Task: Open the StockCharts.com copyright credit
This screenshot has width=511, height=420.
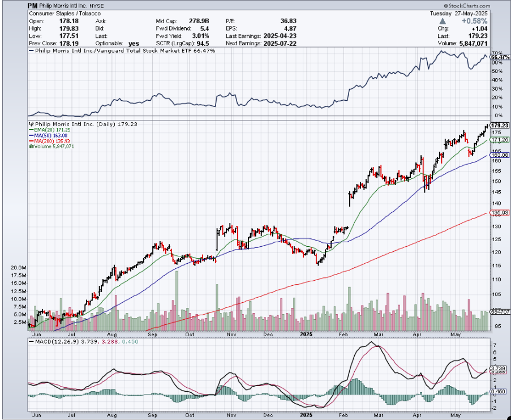Action: (467, 6)
